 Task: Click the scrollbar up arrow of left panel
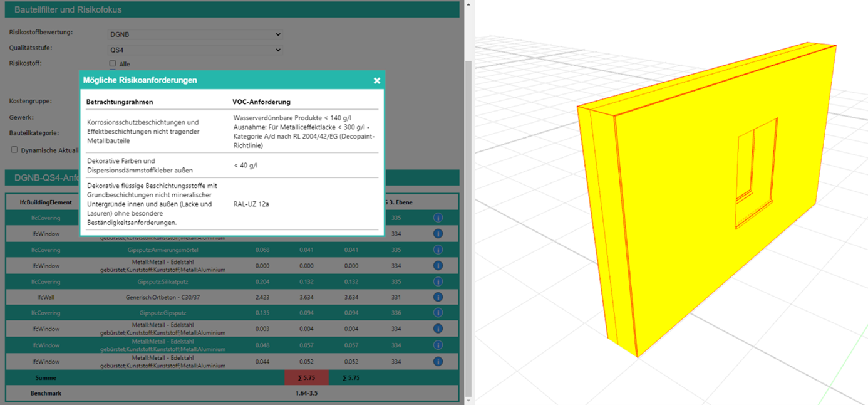pyautogui.click(x=468, y=4)
